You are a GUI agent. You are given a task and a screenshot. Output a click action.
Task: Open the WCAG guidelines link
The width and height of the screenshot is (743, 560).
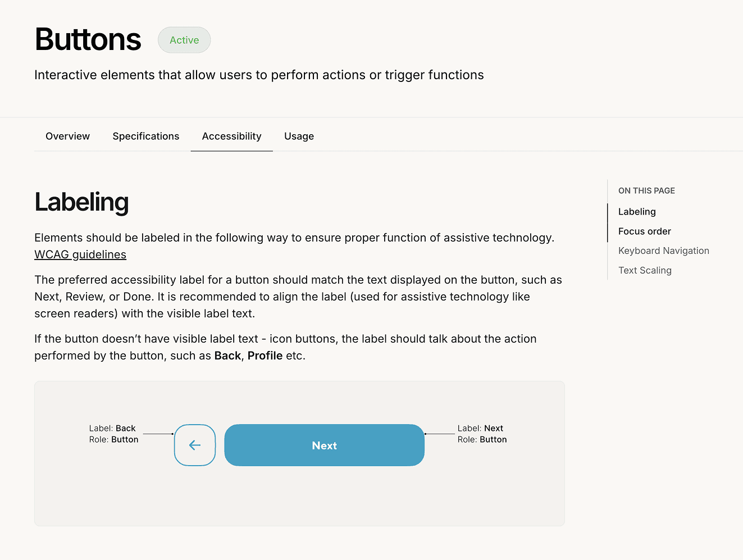pyautogui.click(x=80, y=254)
